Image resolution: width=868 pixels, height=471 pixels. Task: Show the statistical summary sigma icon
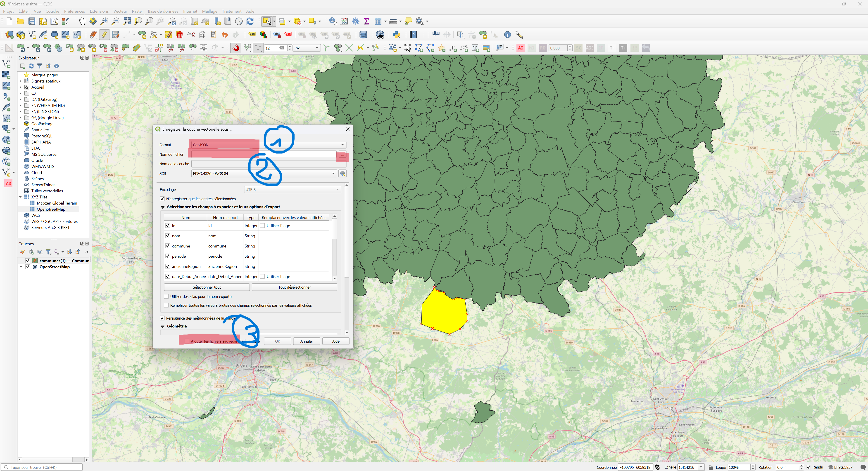367,21
